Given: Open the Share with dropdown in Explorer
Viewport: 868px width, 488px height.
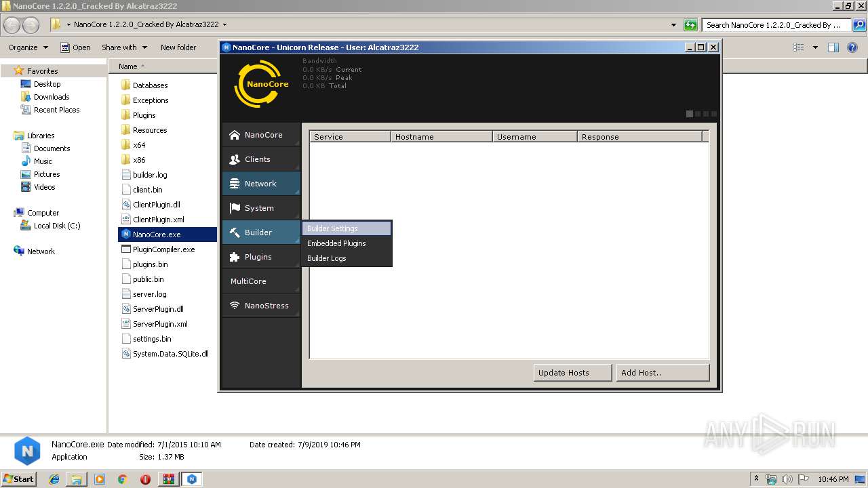Looking at the screenshot, I should [124, 47].
